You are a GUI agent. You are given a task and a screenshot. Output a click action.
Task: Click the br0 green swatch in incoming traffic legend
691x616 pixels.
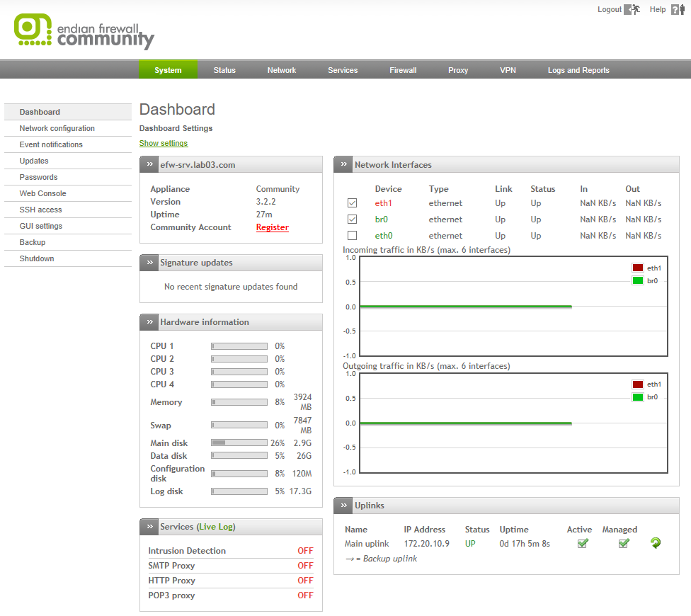638,280
